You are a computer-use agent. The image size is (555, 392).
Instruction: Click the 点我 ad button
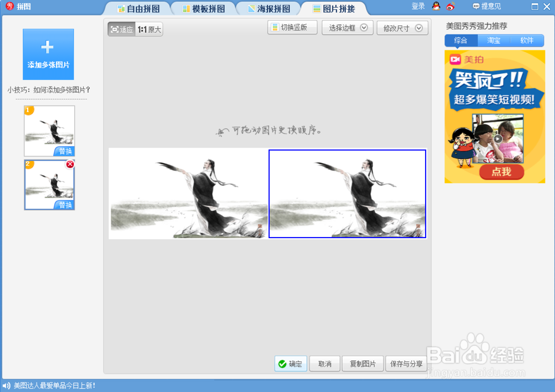pyautogui.click(x=502, y=172)
